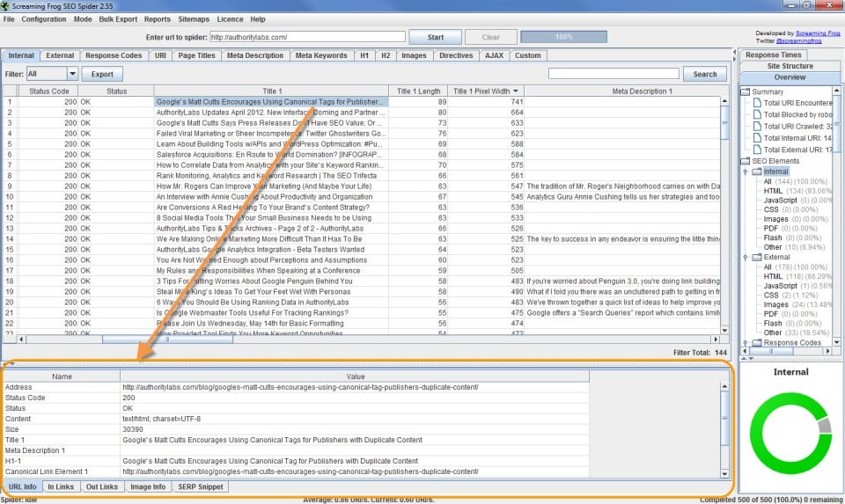Open the Directives tab
This screenshot has height=504, width=845.
pos(456,55)
